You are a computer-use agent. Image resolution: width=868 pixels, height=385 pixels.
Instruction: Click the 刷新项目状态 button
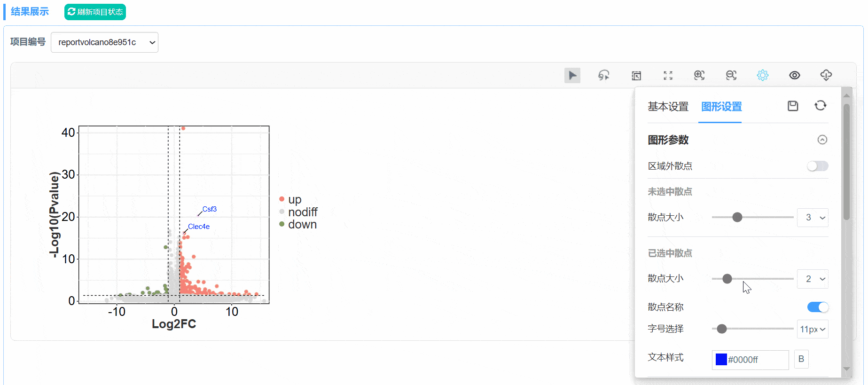point(95,12)
